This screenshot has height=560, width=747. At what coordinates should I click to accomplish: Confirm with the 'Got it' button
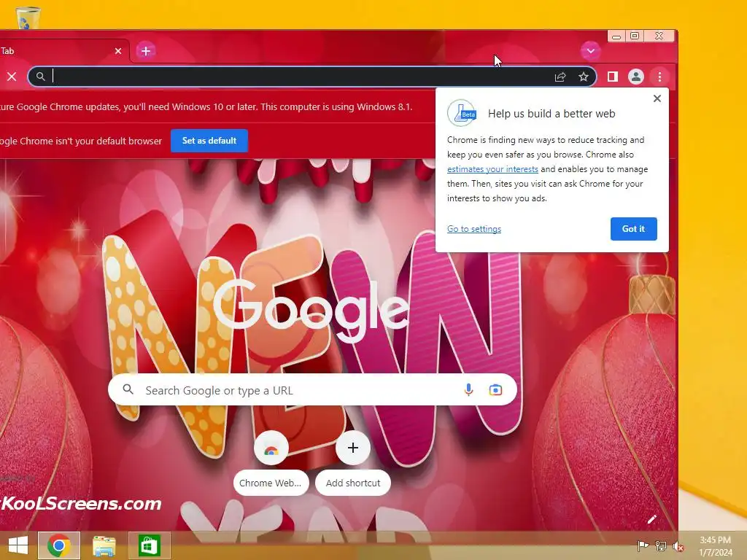pyautogui.click(x=634, y=229)
